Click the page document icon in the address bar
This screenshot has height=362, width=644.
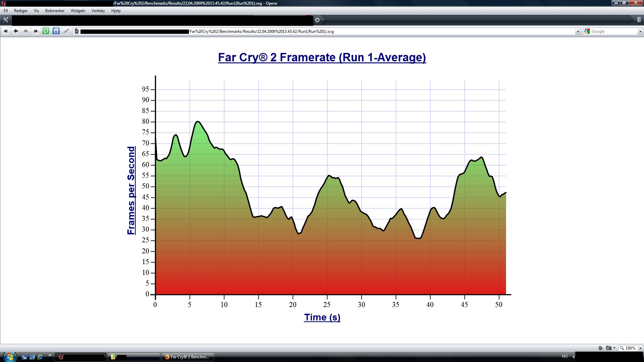point(77,31)
